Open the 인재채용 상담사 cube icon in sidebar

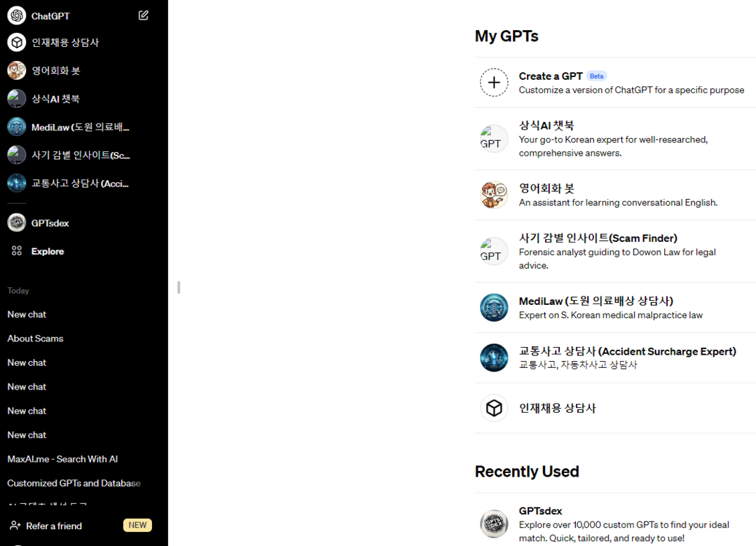pyautogui.click(x=17, y=43)
